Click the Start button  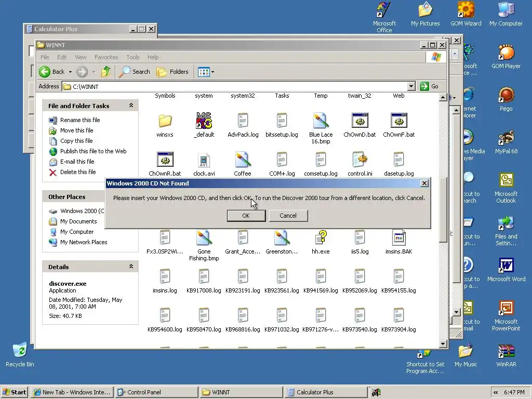coord(14,392)
